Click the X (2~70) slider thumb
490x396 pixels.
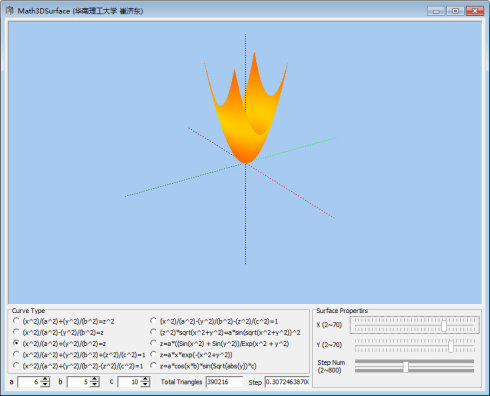coord(444,325)
